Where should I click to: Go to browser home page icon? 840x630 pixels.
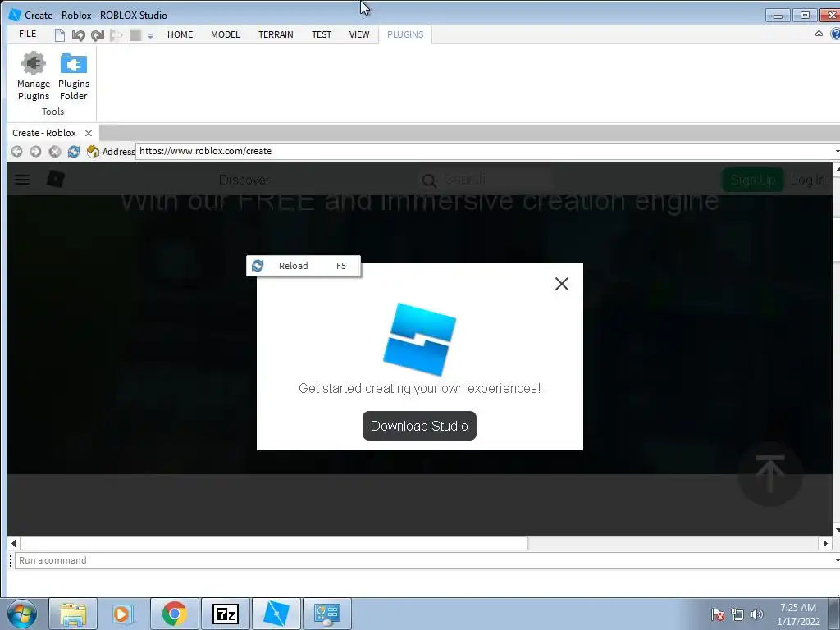[x=93, y=152]
